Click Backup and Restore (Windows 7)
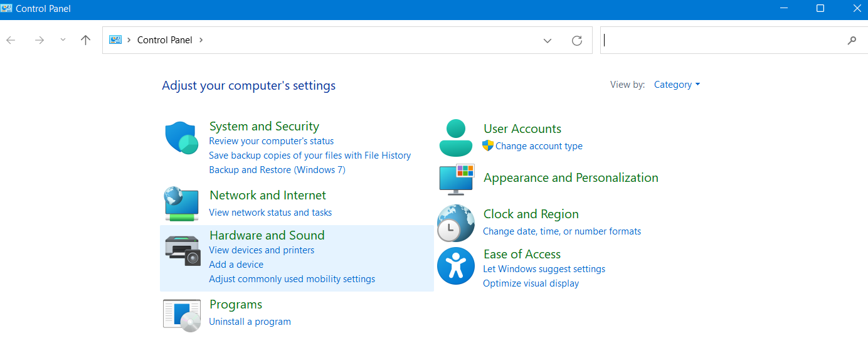The height and width of the screenshot is (343, 868). 277,170
